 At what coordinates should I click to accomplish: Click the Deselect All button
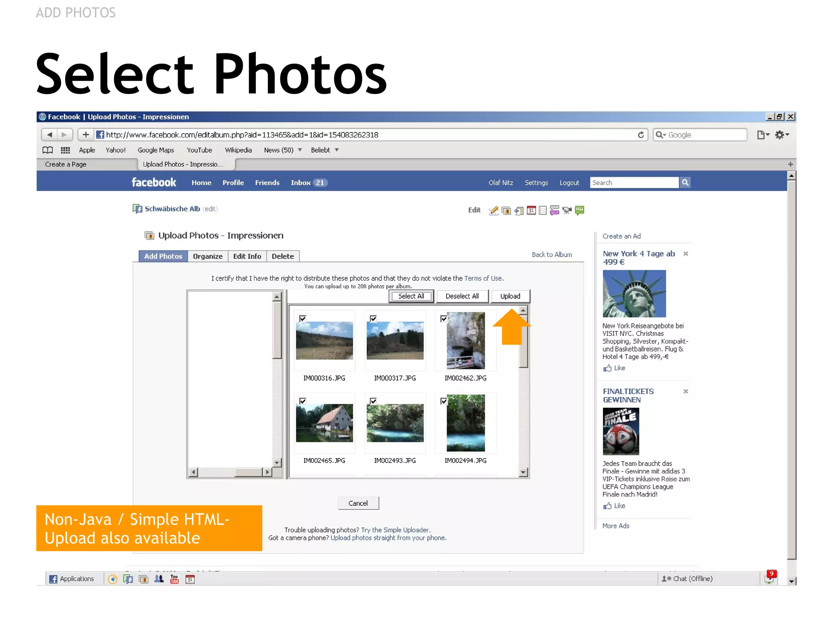[462, 296]
